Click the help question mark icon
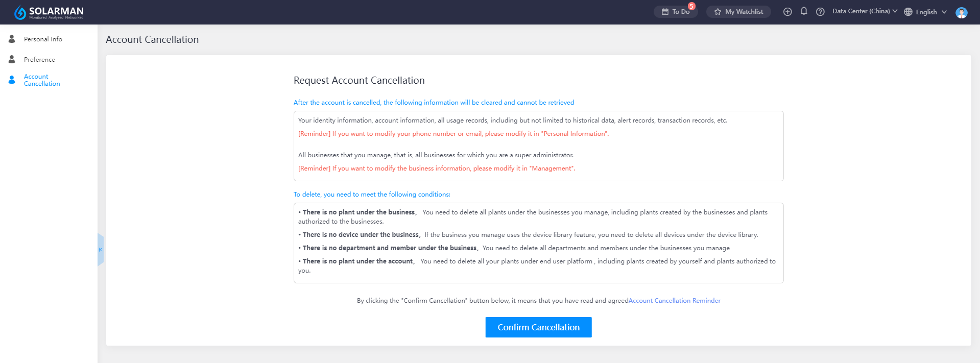980x363 pixels. coord(820,12)
